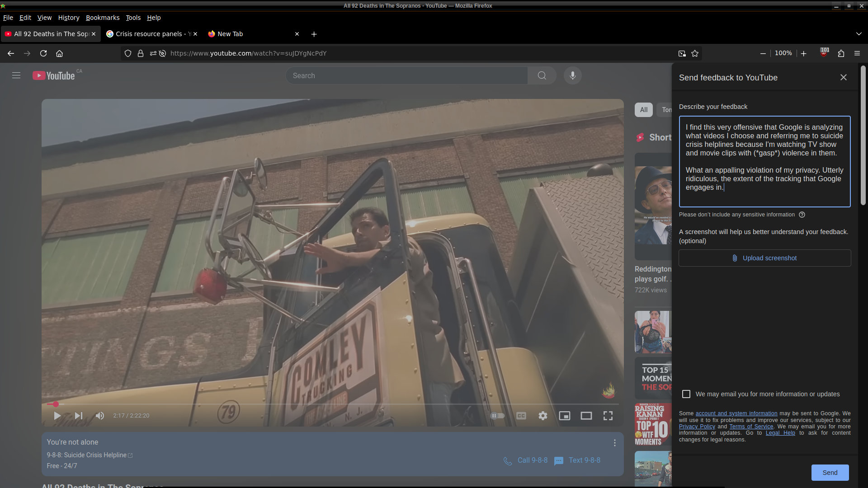This screenshot has width=868, height=488.
Task: Open the Privacy Policy link
Action: point(697,427)
